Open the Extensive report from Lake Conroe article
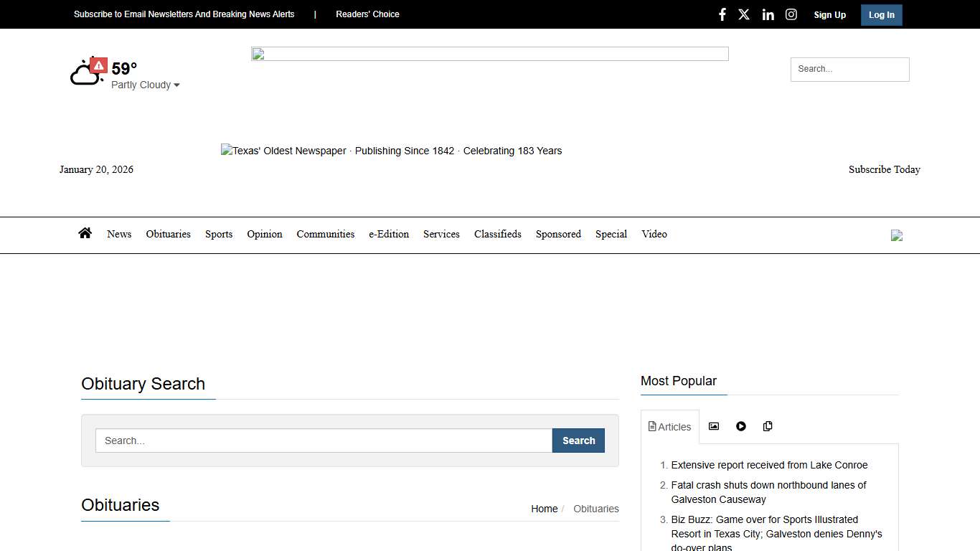Viewport: 980px width, 551px height. (x=769, y=465)
